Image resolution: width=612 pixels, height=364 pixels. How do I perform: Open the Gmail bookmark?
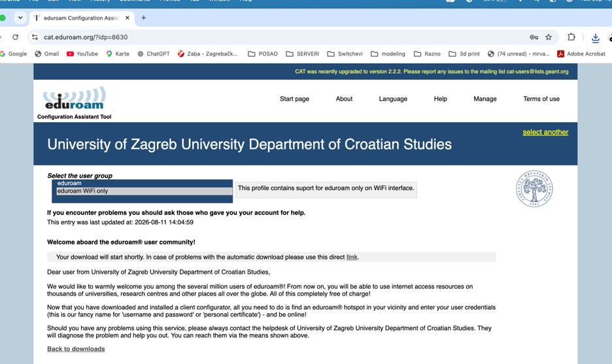tap(47, 54)
